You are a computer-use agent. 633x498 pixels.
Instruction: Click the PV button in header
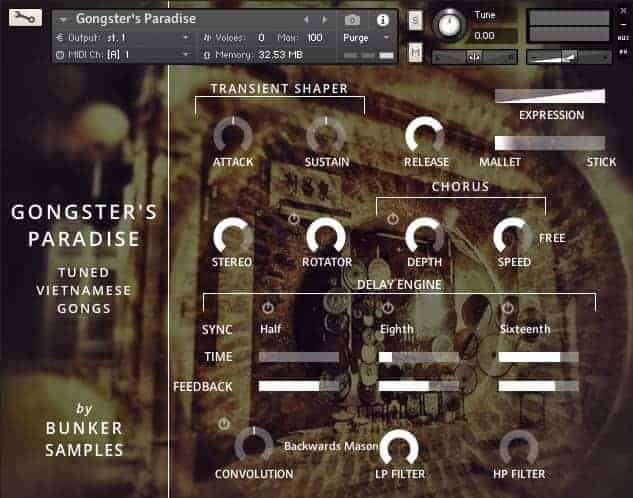coord(623,52)
